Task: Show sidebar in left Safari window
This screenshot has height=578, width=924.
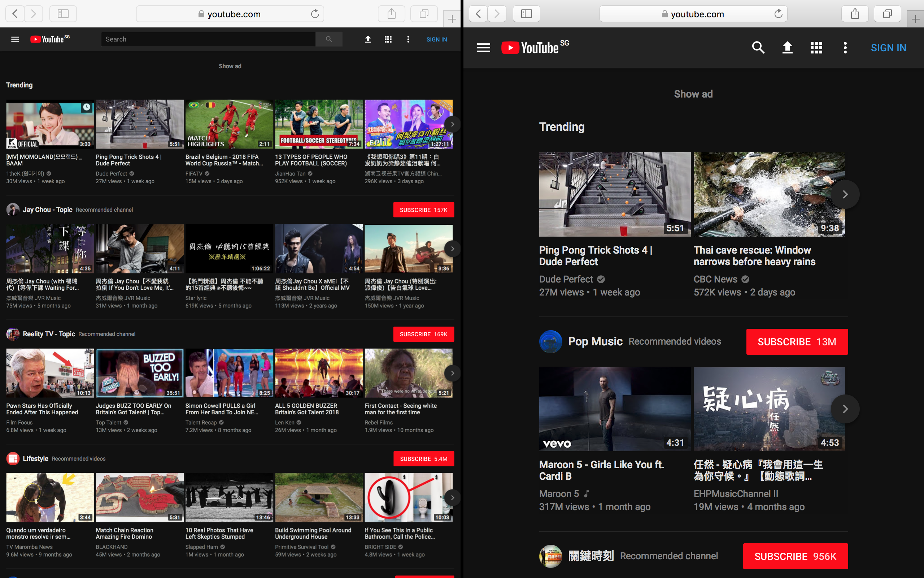Action: pyautogui.click(x=63, y=14)
